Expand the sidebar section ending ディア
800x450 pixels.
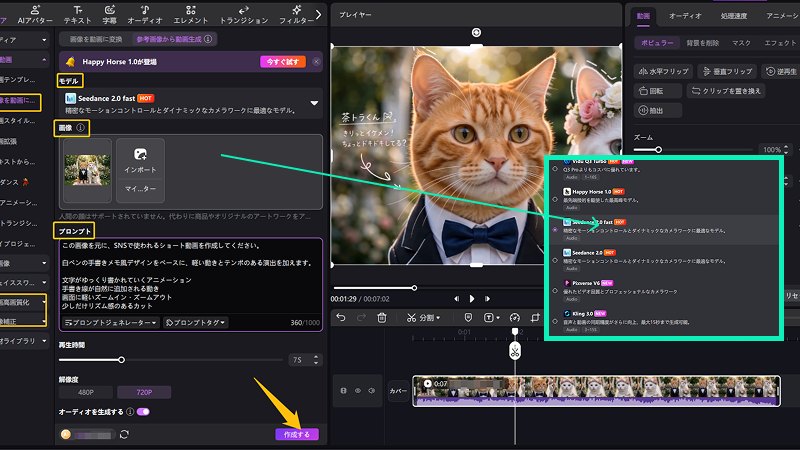tap(44, 40)
